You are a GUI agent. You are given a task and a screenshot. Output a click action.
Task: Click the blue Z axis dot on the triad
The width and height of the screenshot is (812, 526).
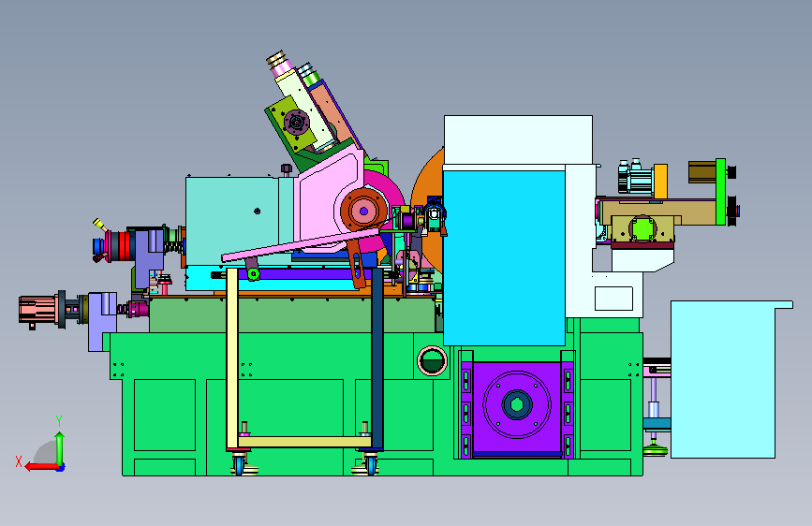point(61,467)
